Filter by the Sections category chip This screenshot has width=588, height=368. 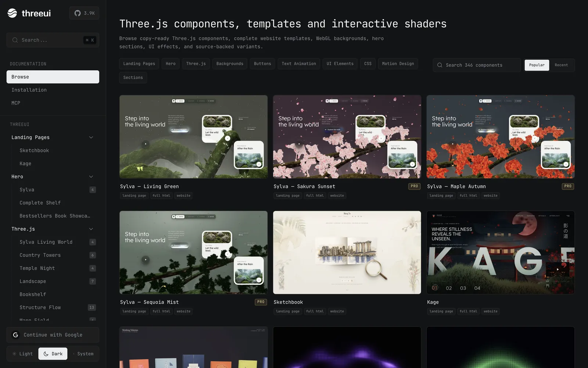[x=133, y=78]
